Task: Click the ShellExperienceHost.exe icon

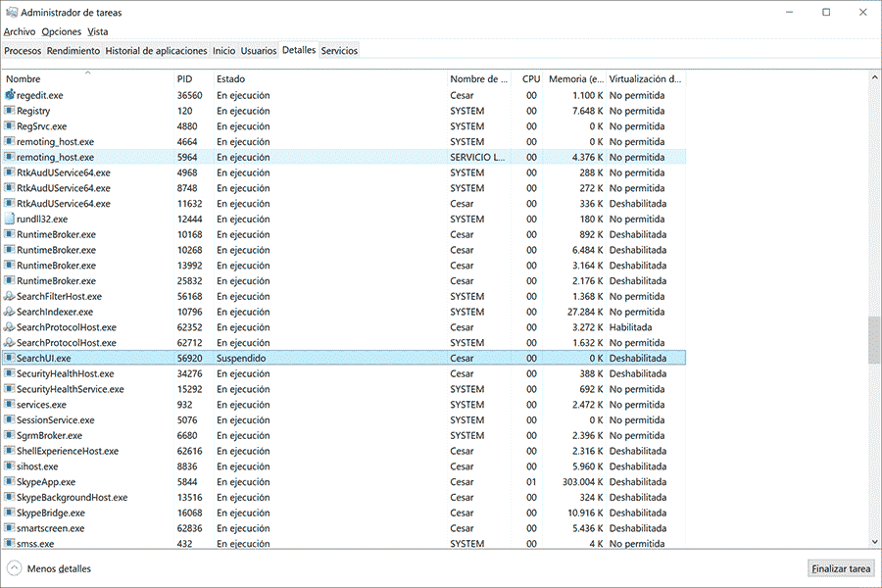Action: 10,451
